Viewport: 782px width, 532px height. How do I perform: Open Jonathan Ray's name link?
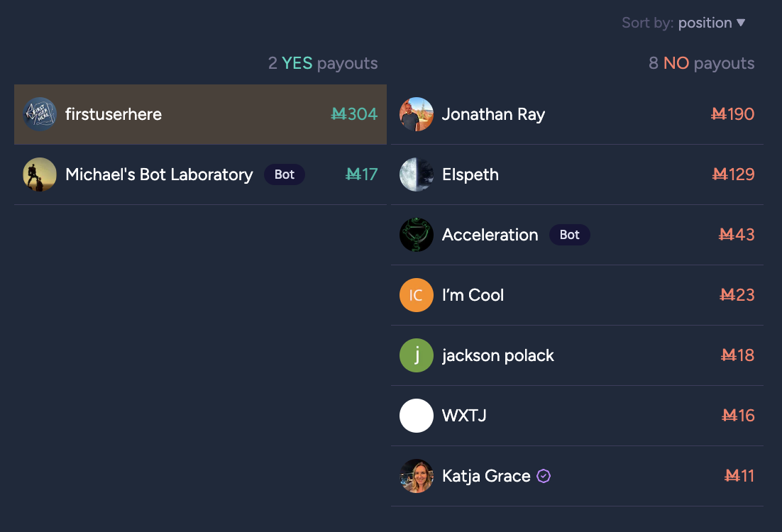pyautogui.click(x=493, y=114)
